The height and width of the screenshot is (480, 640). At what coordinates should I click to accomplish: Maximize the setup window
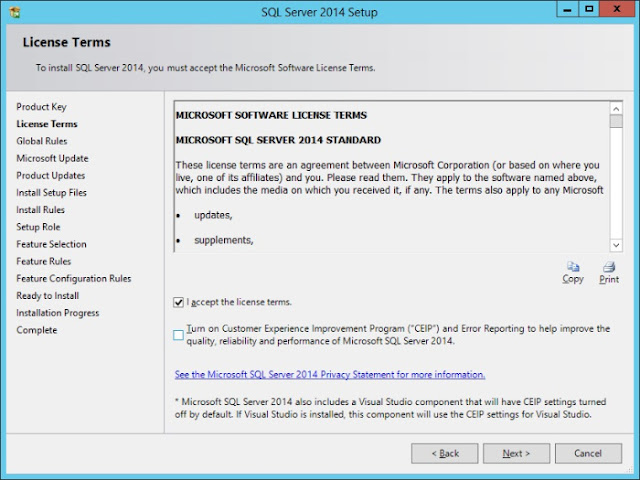click(589, 10)
